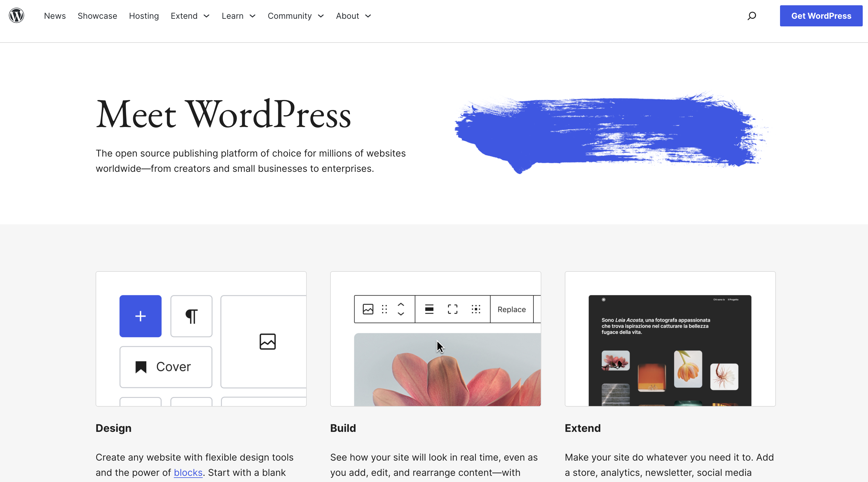Open the About menu
The width and height of the screenshot is (868, 482).
[x=368, y=16]
